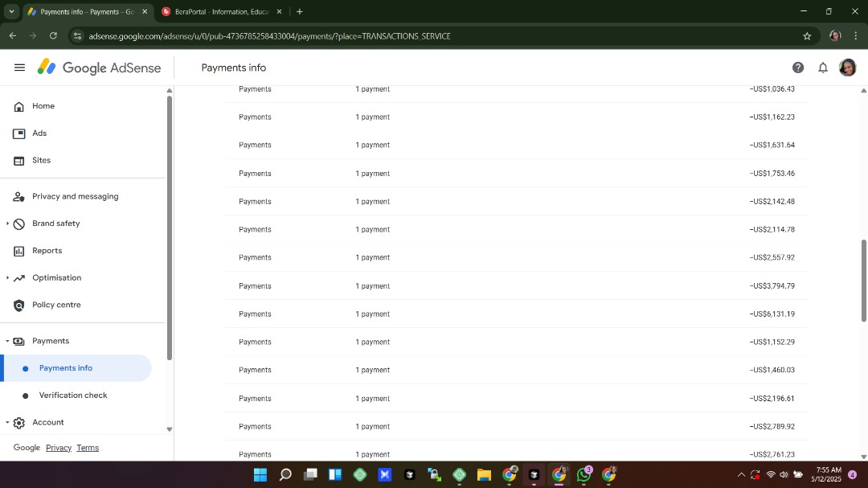Screen dimensions: 868x488
Task: Open the Terms footer link
Action: coord(88,448)
